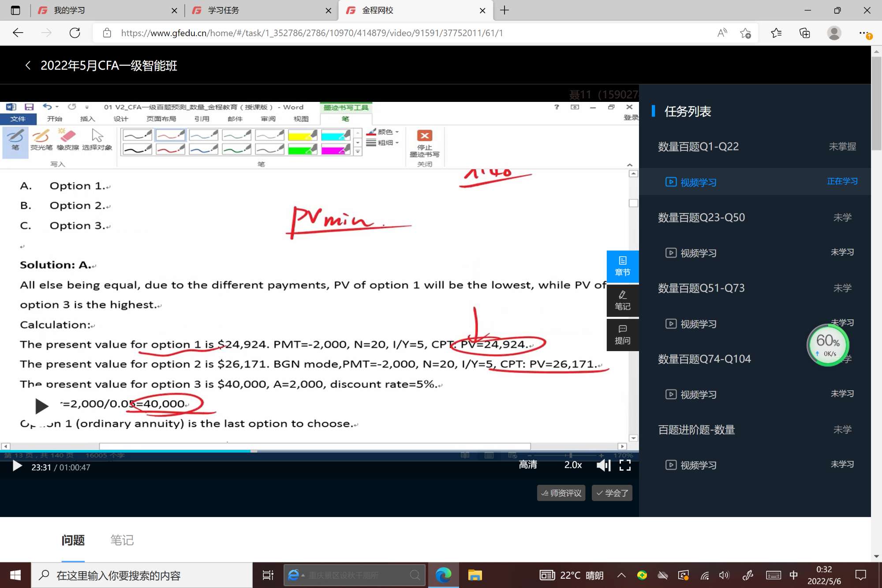This screenshot has height=588, width=882.
Task: Click the large play overlay on video
Action: click(x=41, y=406)
